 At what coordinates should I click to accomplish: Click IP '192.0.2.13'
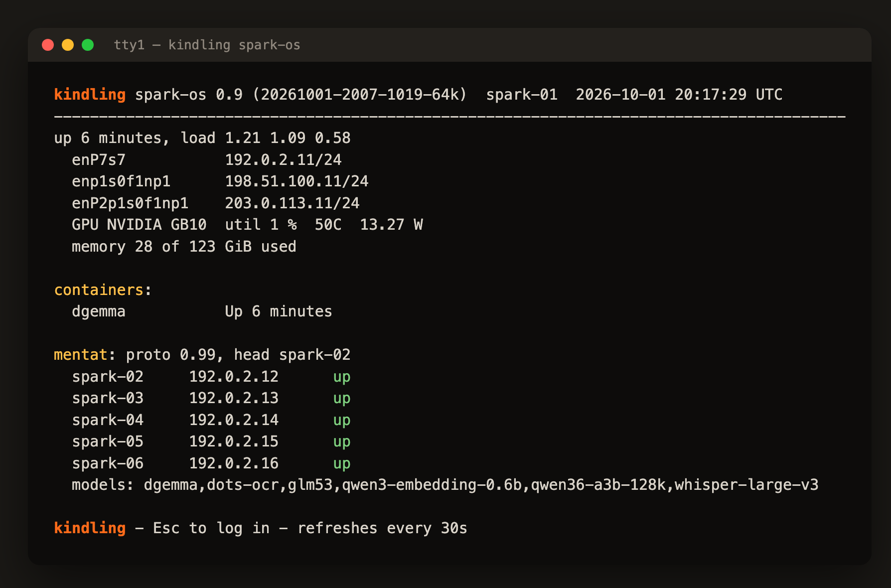tap(234, 398)
